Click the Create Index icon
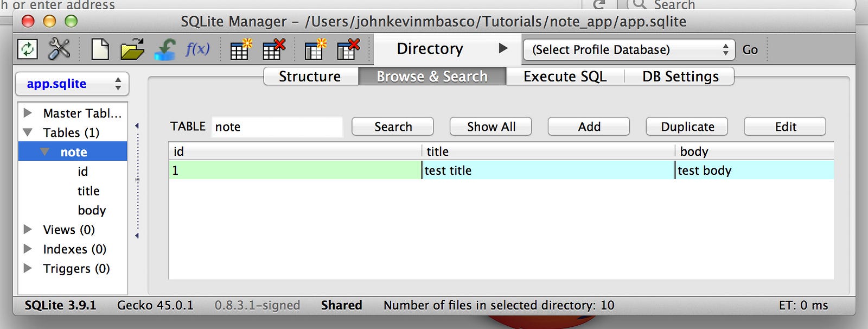Screen dimensions: 868x329 (315, 49)
